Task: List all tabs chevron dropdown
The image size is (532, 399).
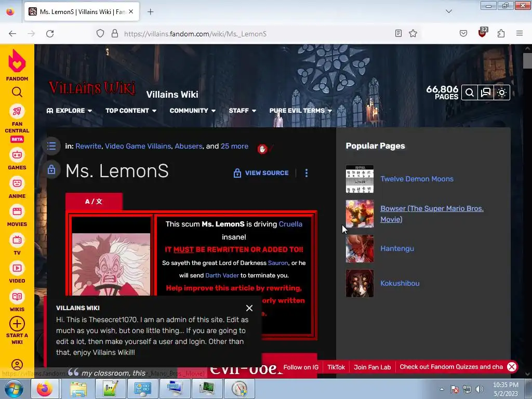Action: [448, 11]
